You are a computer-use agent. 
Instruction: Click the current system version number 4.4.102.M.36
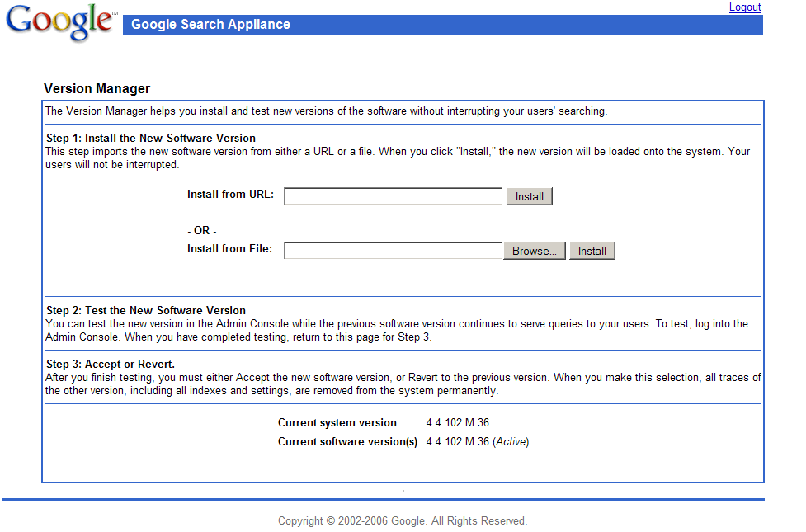458,422
